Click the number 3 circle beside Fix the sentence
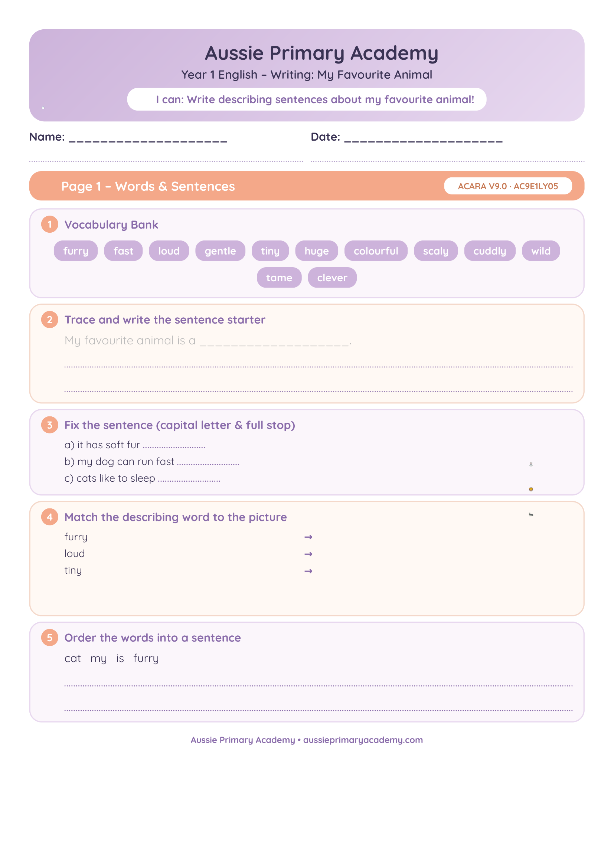Screen dimensions: 614x868 pos(49,425)
